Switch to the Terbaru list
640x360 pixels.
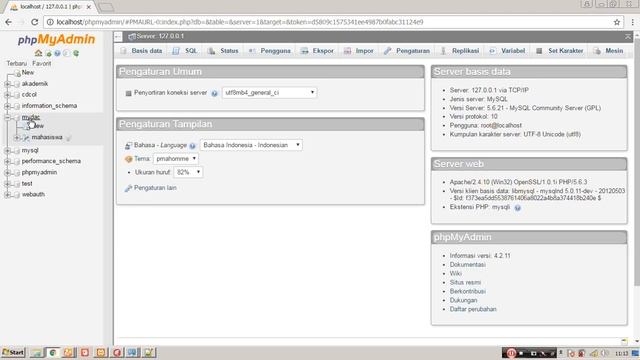(x=17, y=64)
